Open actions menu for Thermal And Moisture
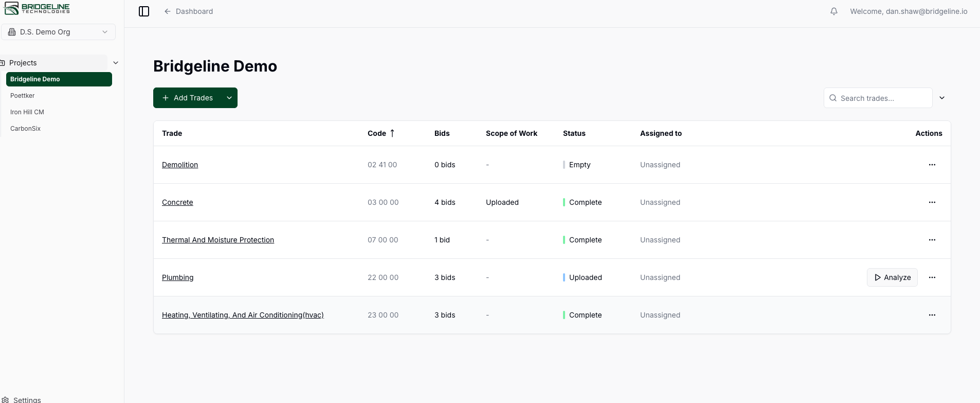 tap(932, 240)
